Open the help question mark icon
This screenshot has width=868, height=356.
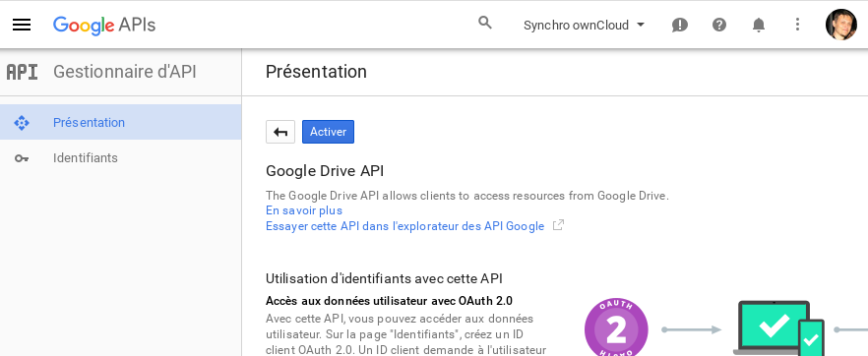(719, 25)
